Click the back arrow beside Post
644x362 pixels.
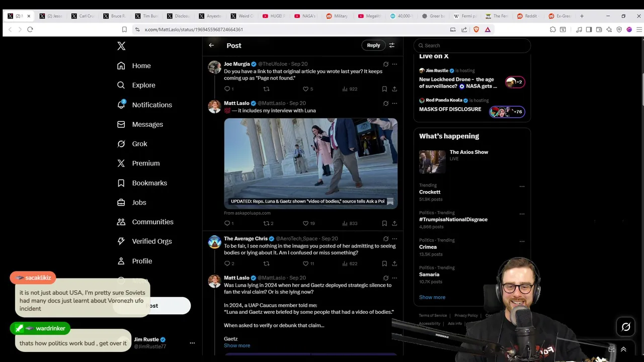(x=211, y=45)
